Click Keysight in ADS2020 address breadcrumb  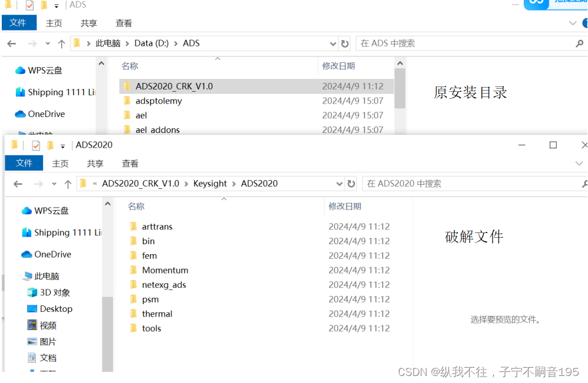tap(210, 184)
